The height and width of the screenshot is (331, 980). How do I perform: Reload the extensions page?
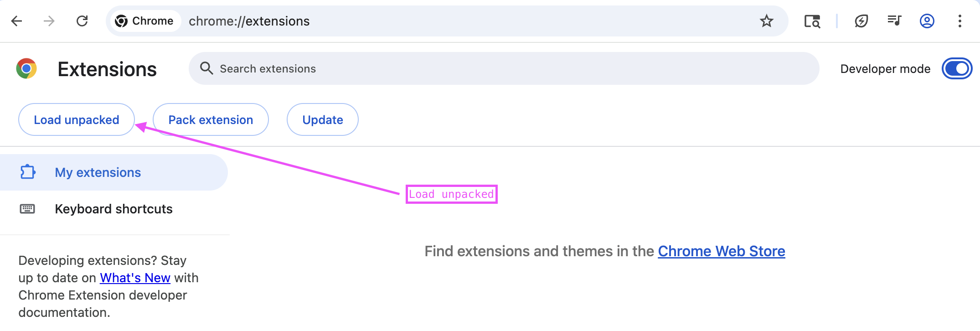82,21
